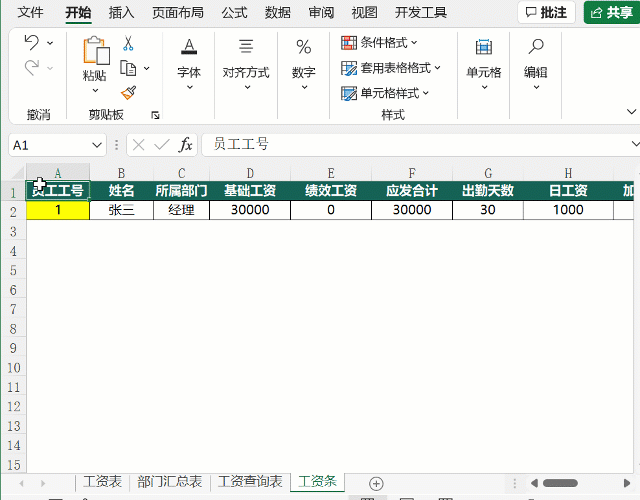Click the Copy icon
Viewport: 640px width, 500px height.
(x=128, y=68)
